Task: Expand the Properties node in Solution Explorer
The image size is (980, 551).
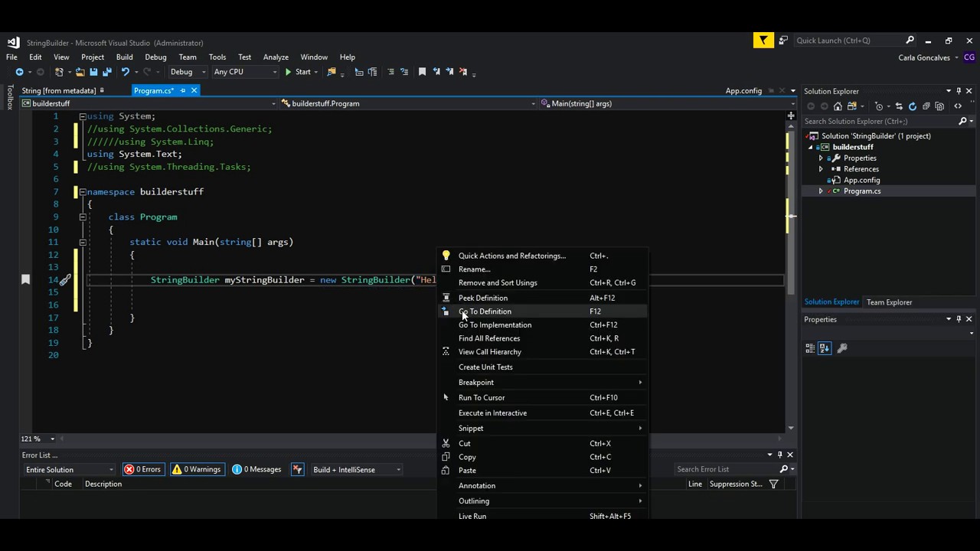Action: [821, 158]
